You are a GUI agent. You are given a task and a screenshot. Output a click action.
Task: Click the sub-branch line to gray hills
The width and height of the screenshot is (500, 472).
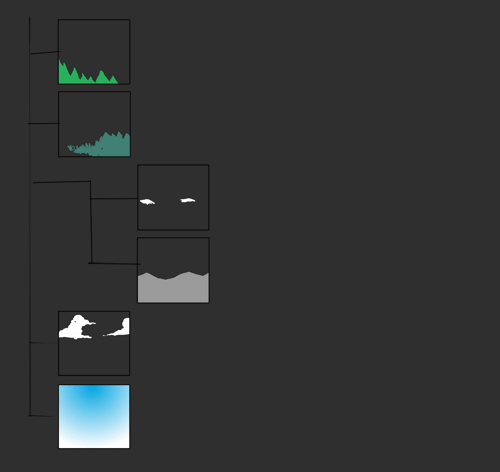(115, 264)
